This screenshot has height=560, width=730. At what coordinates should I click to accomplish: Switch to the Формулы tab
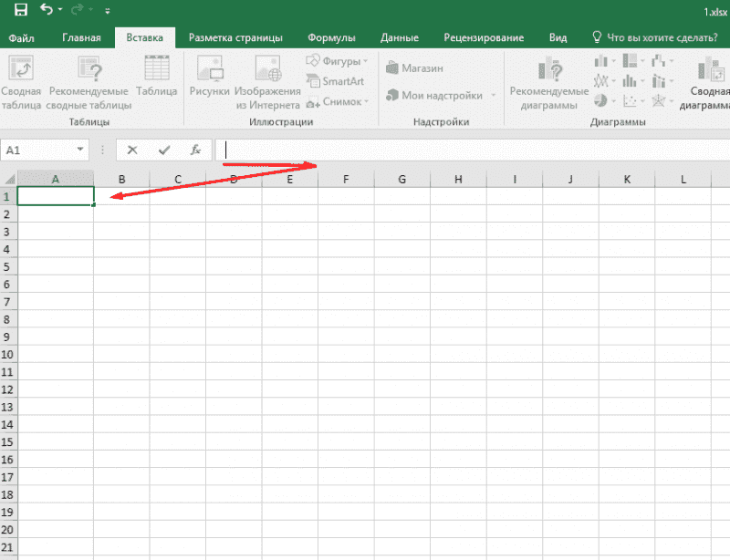click(331, 37)
